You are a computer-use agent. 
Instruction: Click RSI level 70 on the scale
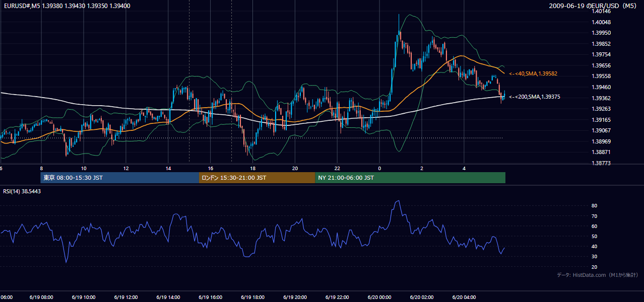click(x=595, y=216)
